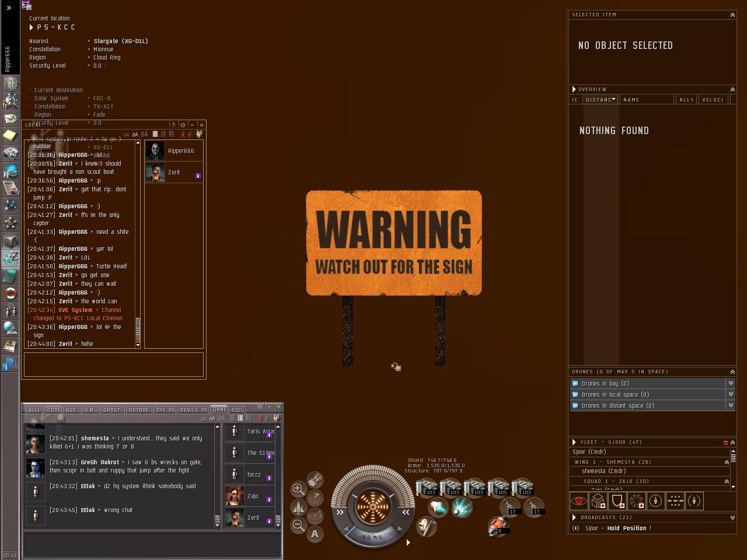Image resolution: width=747 pixels, height=560 pixels.
Task: Set Local chat to smallest font size
Action: pyautogui.click(x=126, y=135)
